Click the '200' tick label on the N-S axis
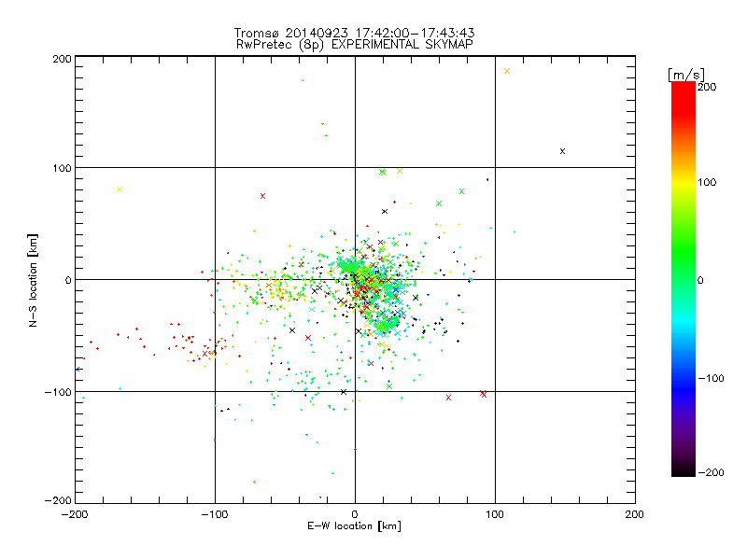 pyautogui.click(x=62, y=59)
